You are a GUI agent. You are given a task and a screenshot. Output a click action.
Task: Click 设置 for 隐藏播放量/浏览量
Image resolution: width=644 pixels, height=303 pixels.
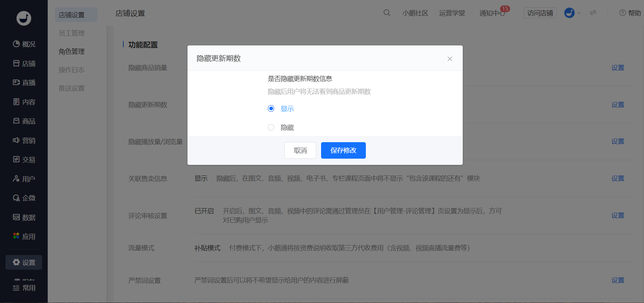[x=618, y=141]
